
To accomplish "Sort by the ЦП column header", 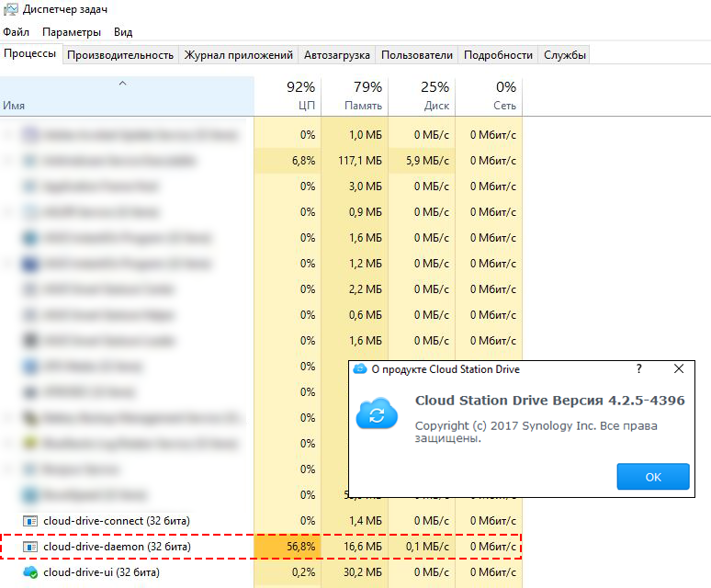I will [x=288, y=96].
